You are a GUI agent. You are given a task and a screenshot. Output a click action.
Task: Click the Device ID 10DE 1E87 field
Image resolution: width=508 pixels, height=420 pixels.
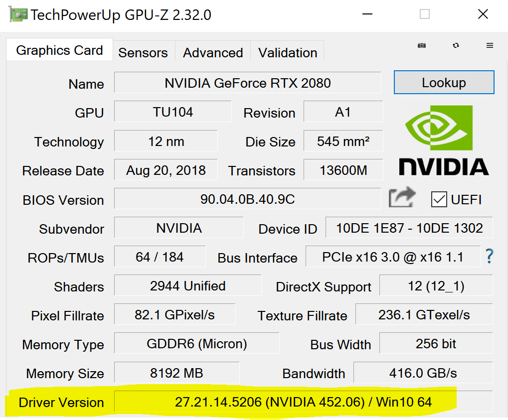pyautogui.click(x=409, y=227)
